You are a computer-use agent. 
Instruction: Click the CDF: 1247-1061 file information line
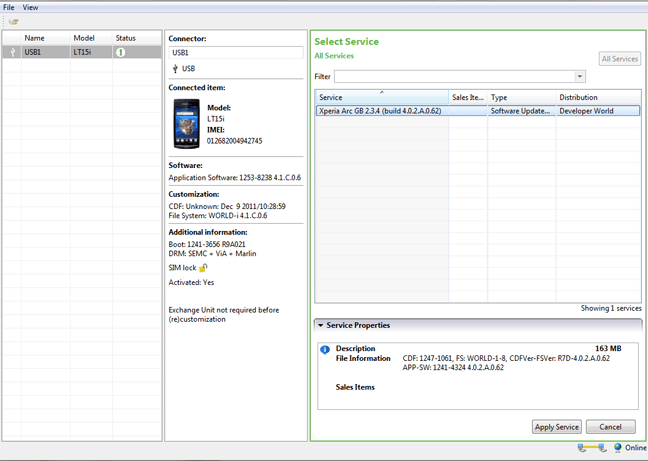506,358
